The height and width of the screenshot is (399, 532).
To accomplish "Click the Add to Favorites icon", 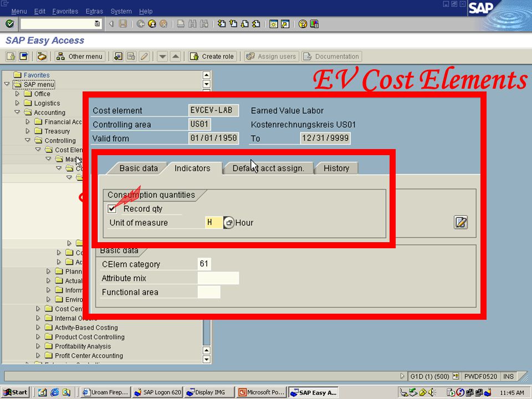I will 118,57.
